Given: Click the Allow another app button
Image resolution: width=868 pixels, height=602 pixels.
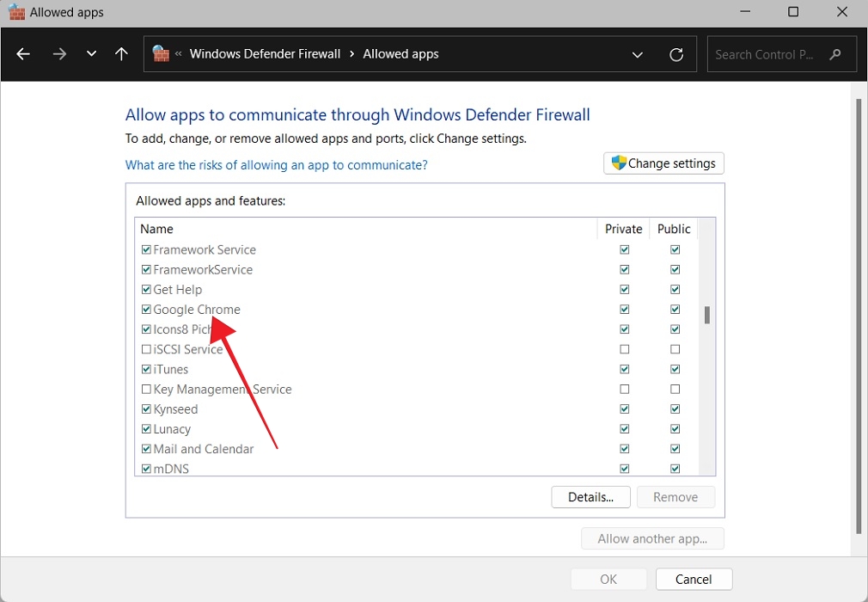Looking at the screenshot, I should pyautogui.click(x=652, y=538).
